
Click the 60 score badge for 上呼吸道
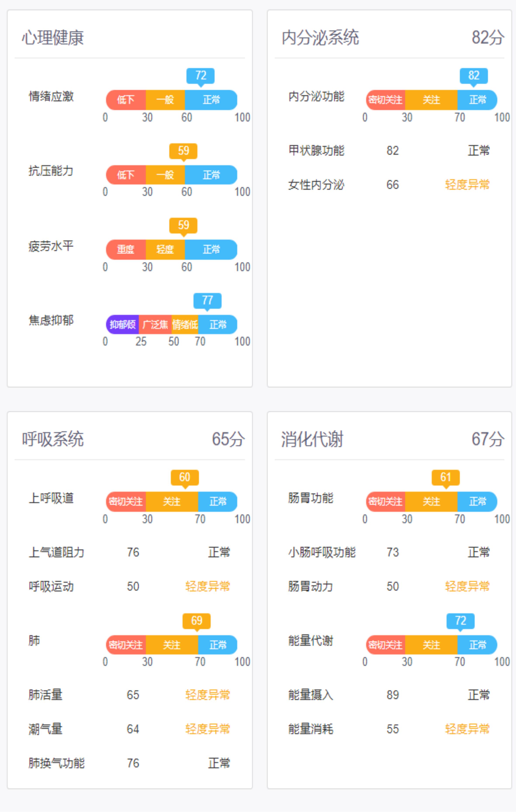click(x=185, y=477)
